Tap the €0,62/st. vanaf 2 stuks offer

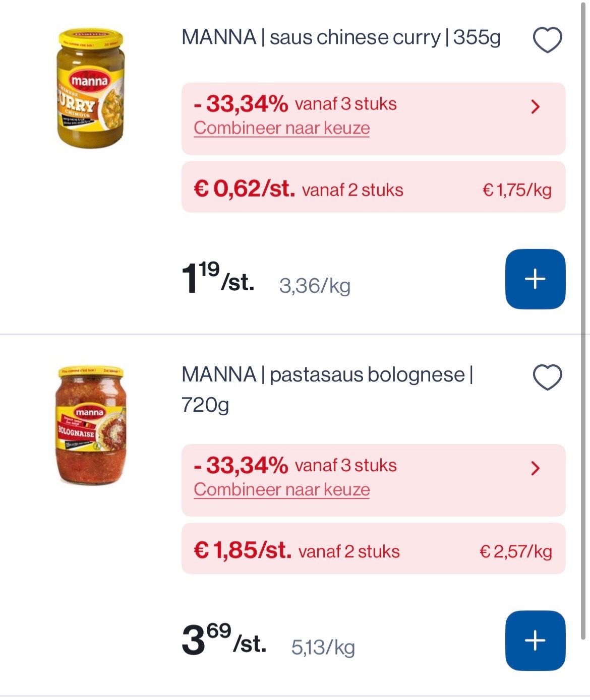pos(298,189)
